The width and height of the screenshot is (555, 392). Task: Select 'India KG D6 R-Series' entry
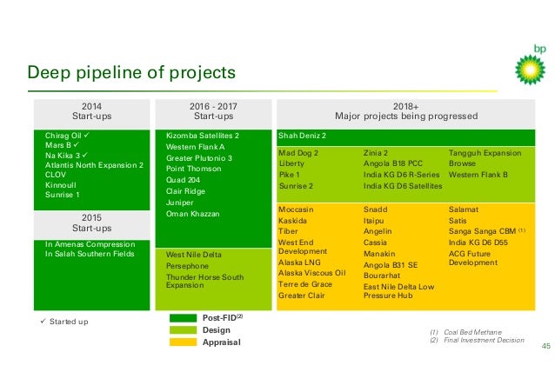[401, 175]
